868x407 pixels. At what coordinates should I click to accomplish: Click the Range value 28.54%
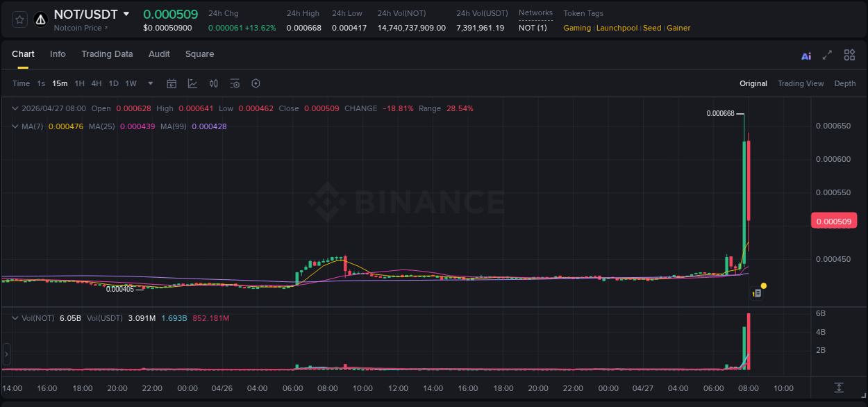[460, 108]
